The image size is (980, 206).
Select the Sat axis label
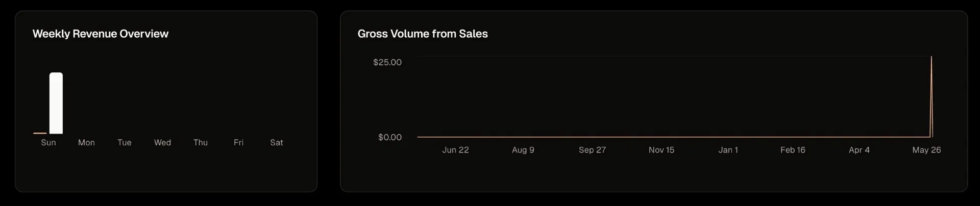pos(277,142)
